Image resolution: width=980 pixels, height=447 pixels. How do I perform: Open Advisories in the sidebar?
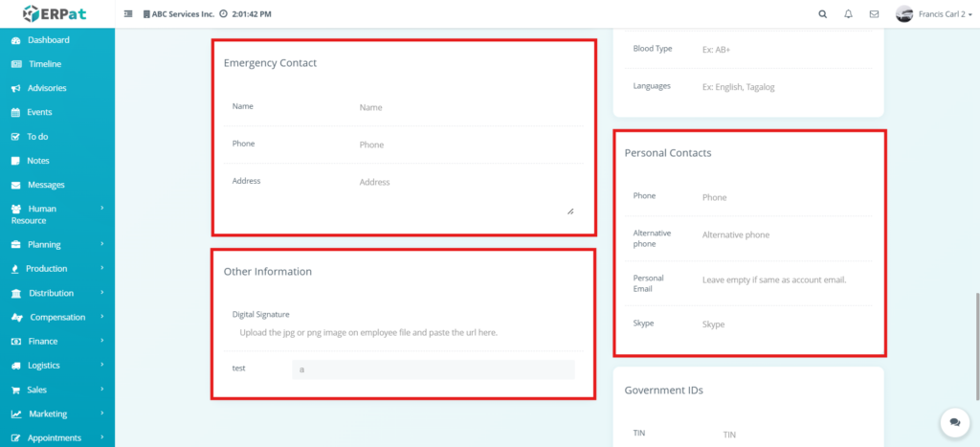tap(47, 88)
